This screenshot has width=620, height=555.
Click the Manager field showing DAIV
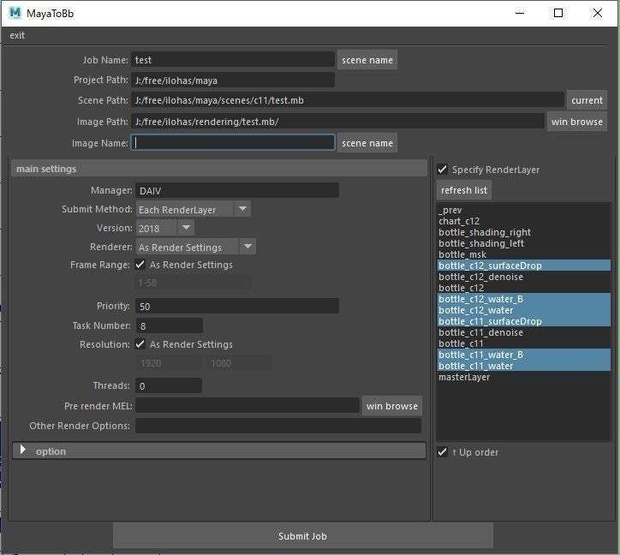click(x=236, y=191)
